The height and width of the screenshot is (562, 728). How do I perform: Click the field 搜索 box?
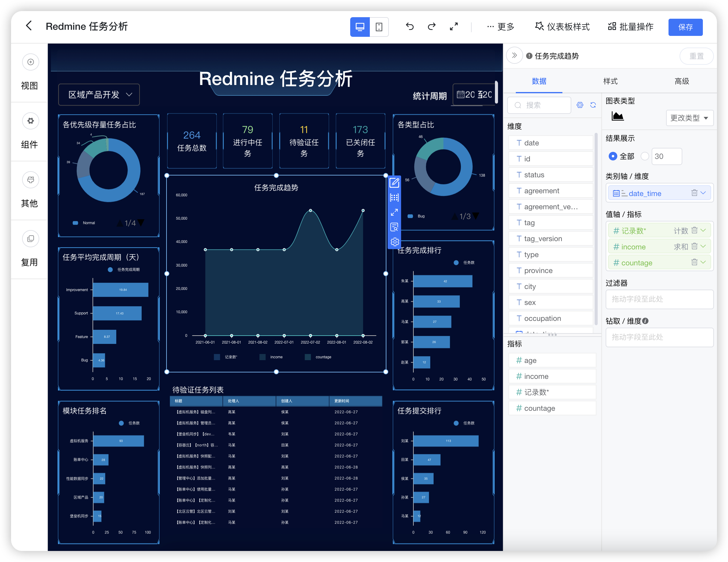click(539, 105)
